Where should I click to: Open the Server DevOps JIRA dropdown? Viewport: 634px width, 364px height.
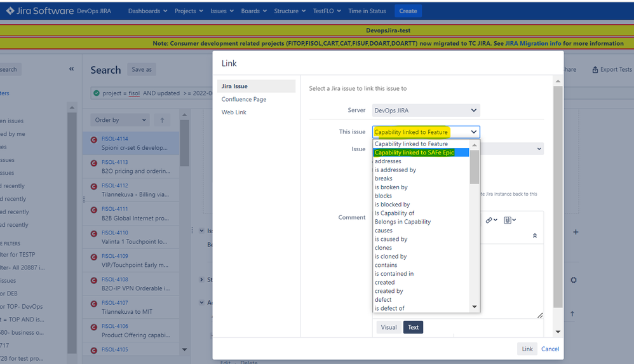tap(426, 111)
